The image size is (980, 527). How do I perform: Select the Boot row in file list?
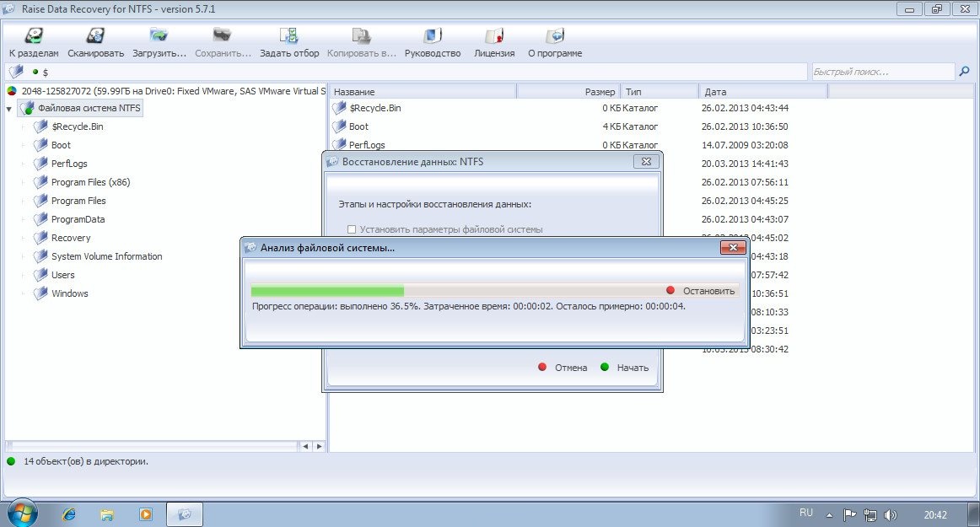[560, 126]
